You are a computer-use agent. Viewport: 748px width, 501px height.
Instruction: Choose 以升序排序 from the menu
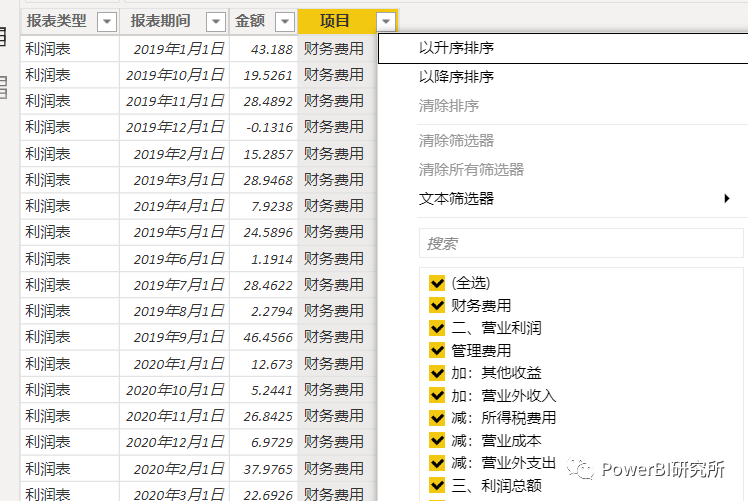coord(563,48)
